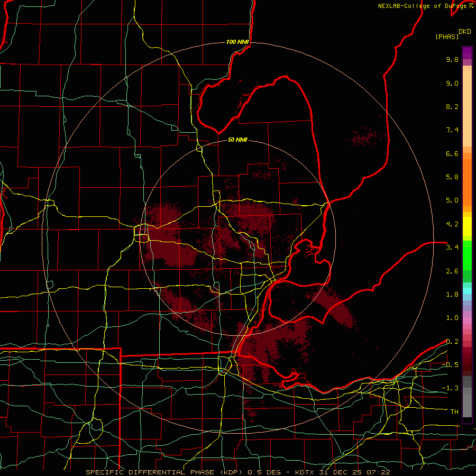Screen dimensions: 476x476
Task: Select the 1.0 value on color scale
Action: click(452, 318)
